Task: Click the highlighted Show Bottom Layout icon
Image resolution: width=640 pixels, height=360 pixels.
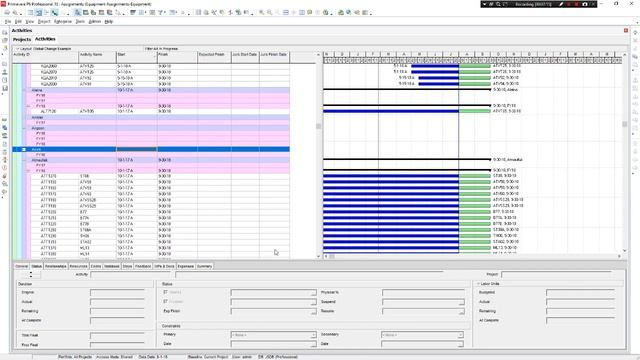Action: [x=77, y=13]
